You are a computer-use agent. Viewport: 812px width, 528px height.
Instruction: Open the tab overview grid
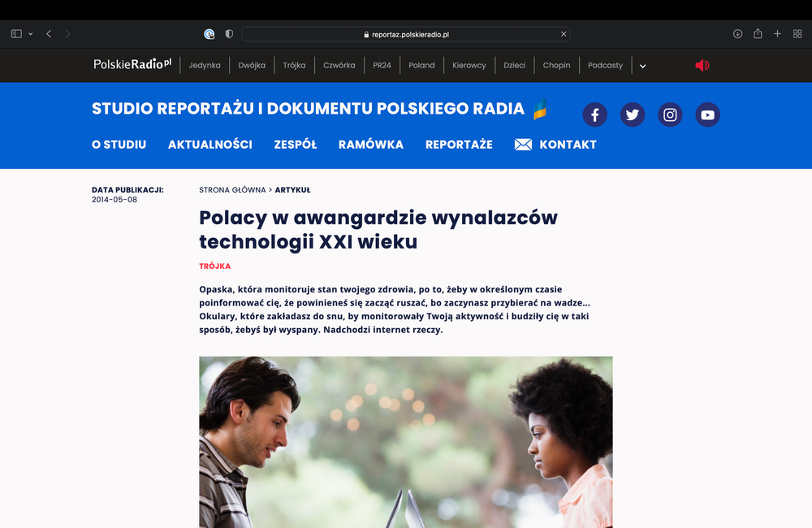pyautogui.click(x=797, y=33)
